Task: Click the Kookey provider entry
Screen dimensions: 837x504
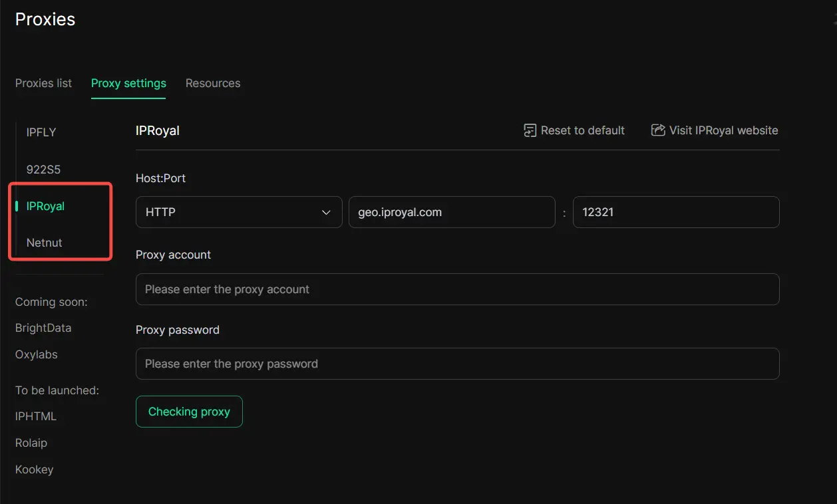Action: [x=34, y=469]
